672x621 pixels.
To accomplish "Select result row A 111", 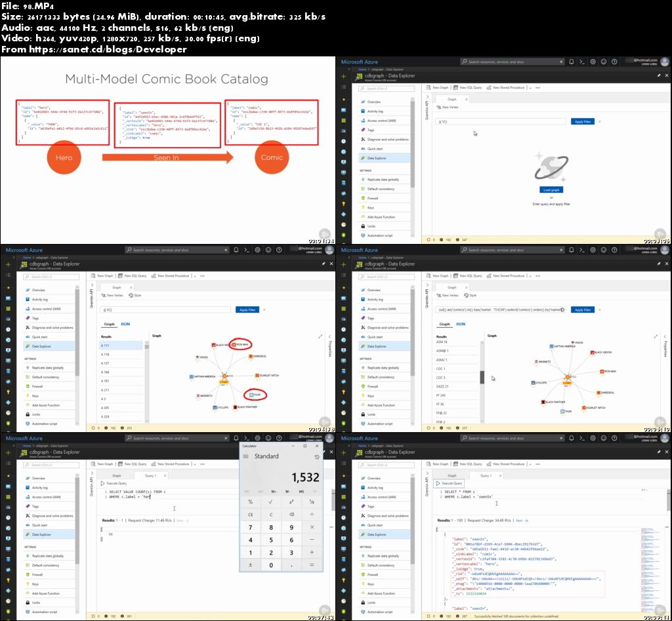I will click(121, 346).
